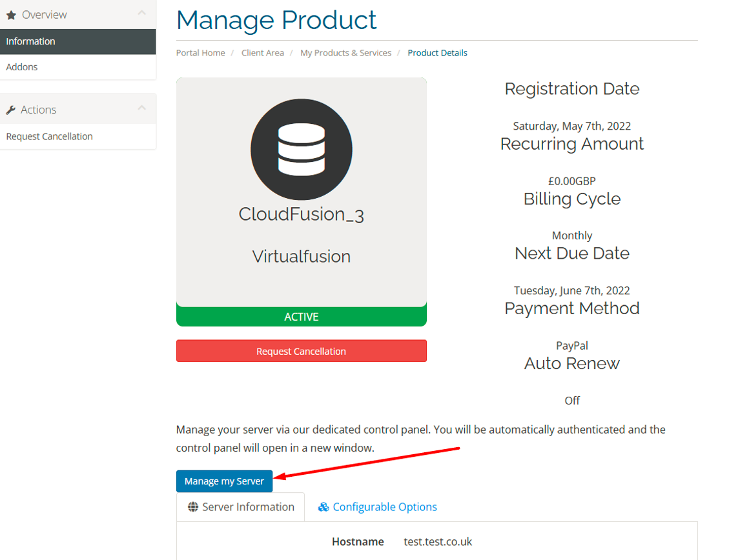
Task: Click the Next Due Date heading
Action: click(x=572, y=254)
